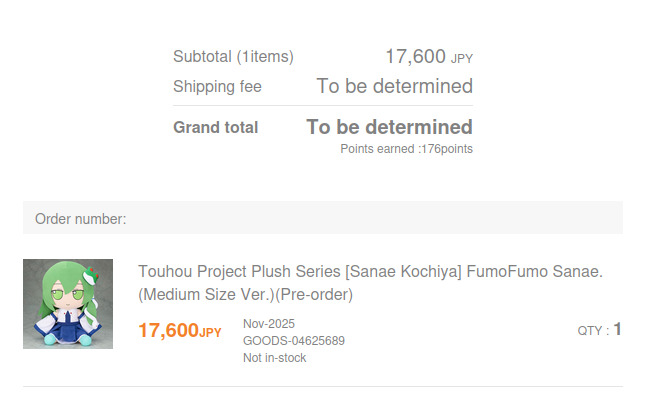Click the Subtotal (1items) label

[233, 56]
